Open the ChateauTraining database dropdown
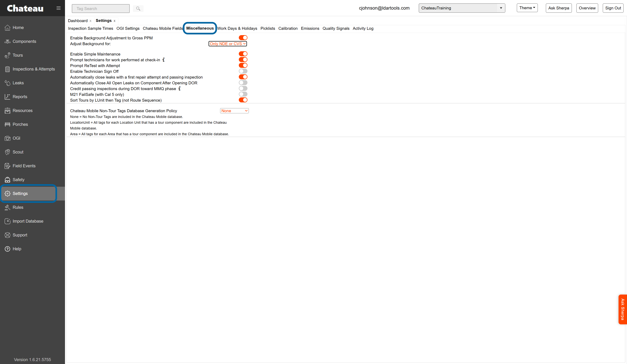This screenshot has width=627, height=364. (462, 8)
